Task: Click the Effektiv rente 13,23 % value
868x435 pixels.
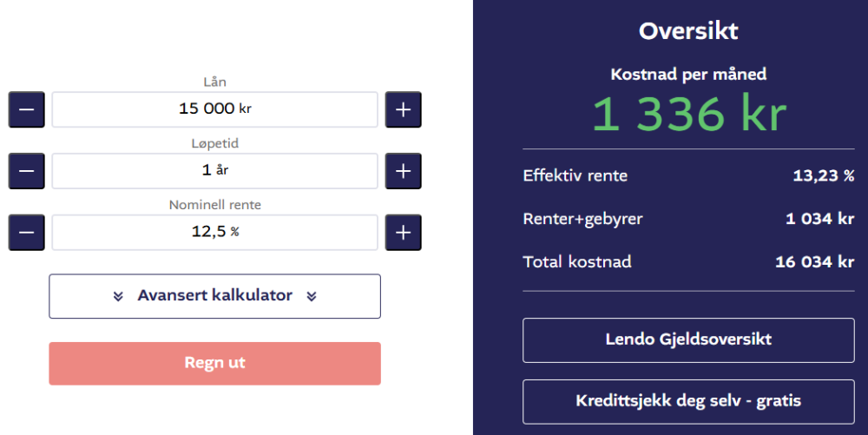Action: (824, 176)
